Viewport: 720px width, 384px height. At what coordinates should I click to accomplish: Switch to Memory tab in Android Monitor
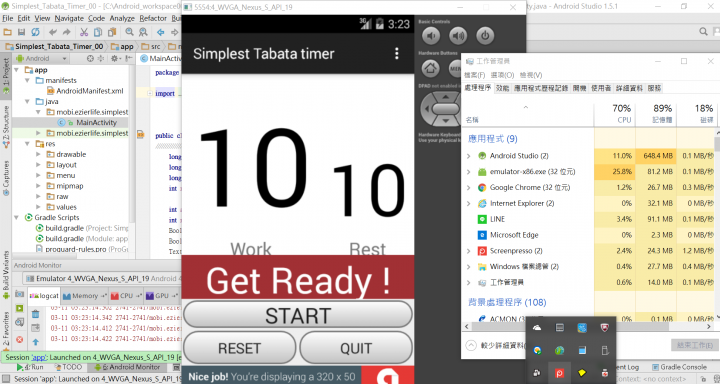(84, 296)
